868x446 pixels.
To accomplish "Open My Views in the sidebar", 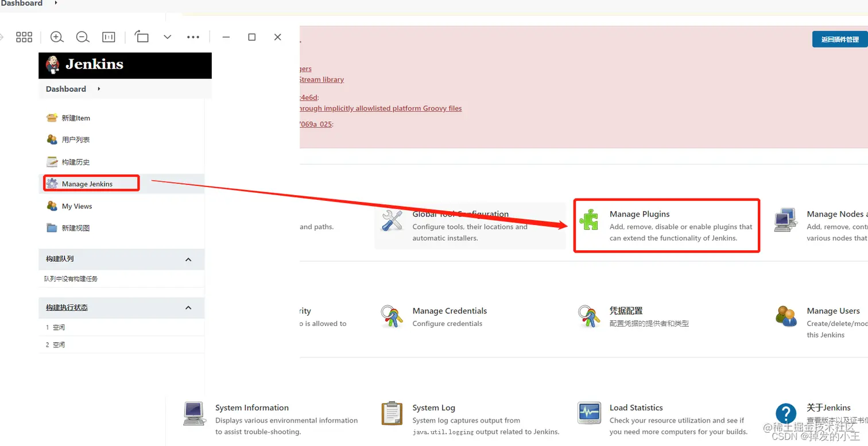I will [77, 206].
